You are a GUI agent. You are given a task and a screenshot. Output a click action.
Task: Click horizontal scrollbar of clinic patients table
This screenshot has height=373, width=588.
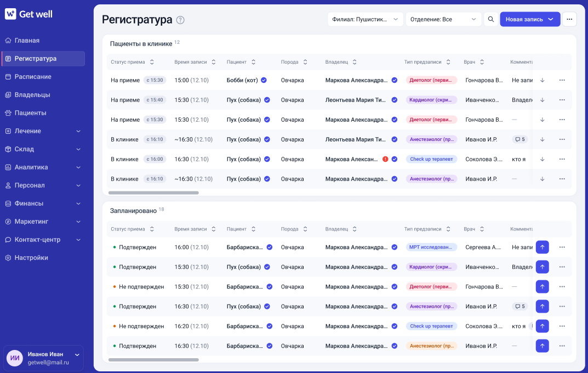pyautogui.click(x=153, y=193)
